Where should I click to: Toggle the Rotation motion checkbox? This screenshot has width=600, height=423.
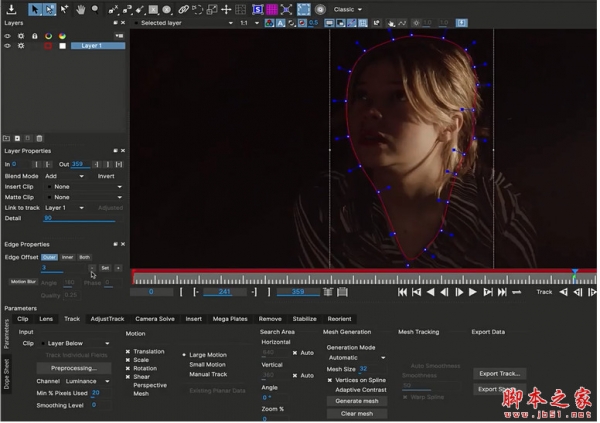click(x=128, y=369)
